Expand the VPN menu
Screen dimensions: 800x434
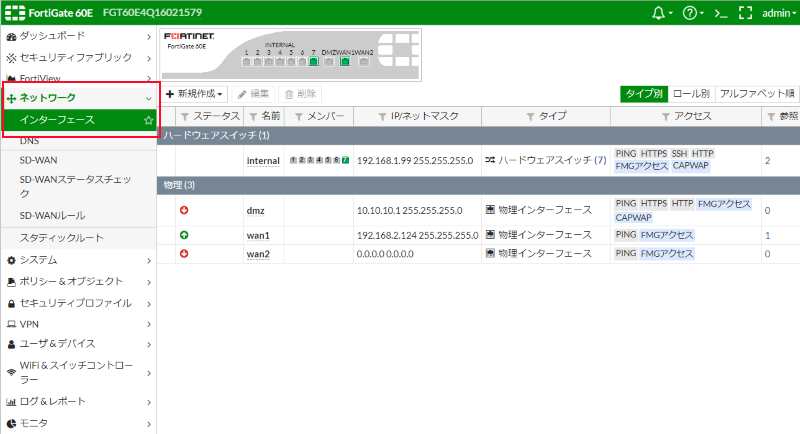point(79,324)
